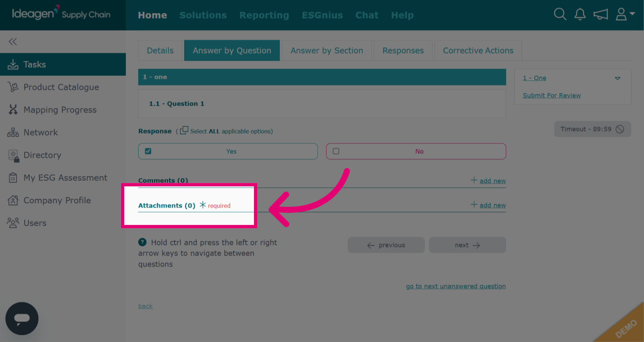Click the Timeout - 89:59 indicator
This screenshot has width=644, height=342.
pos(592,129)
